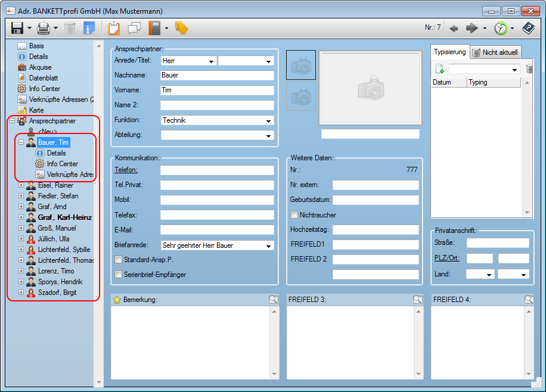Image resolution: width=546 pixels, height=392 pixels.
Task: Click the yellow tag label icon
Action: (181, 28)
